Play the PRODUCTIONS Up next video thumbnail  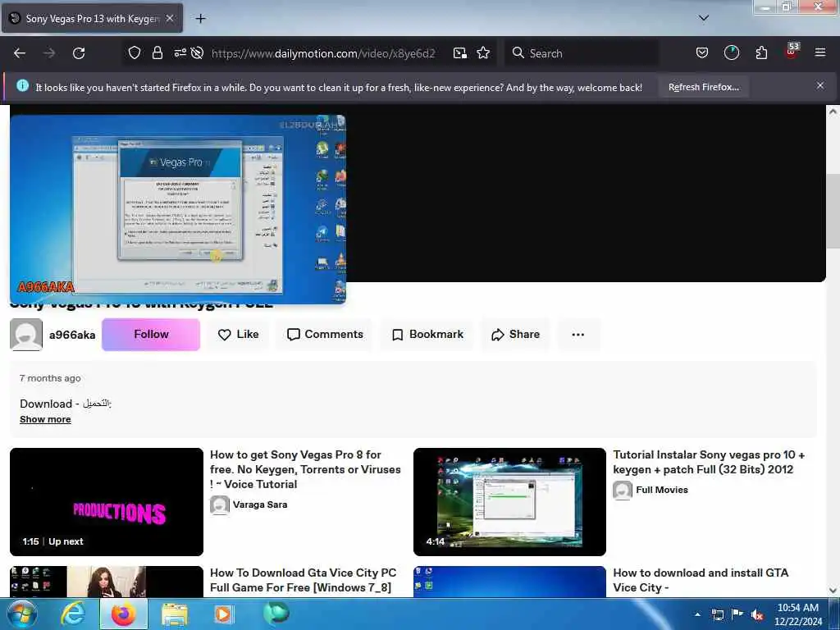[x=107, y=502]
